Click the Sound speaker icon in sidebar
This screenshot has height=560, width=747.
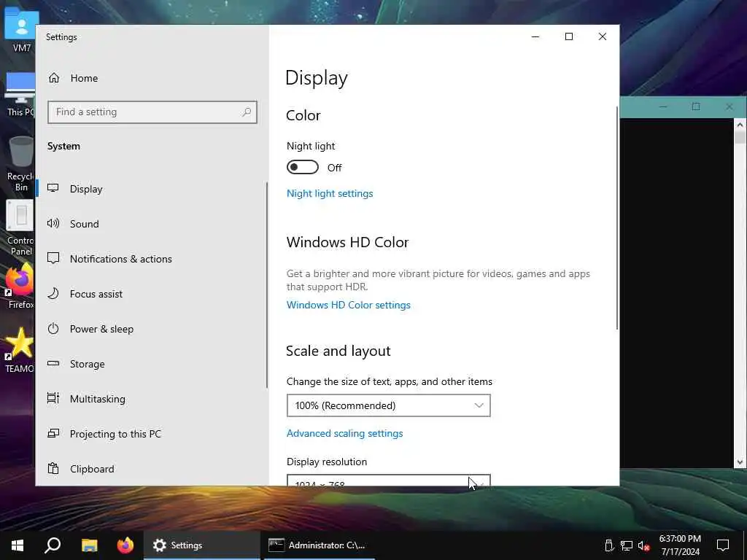(x=53, y=223)
